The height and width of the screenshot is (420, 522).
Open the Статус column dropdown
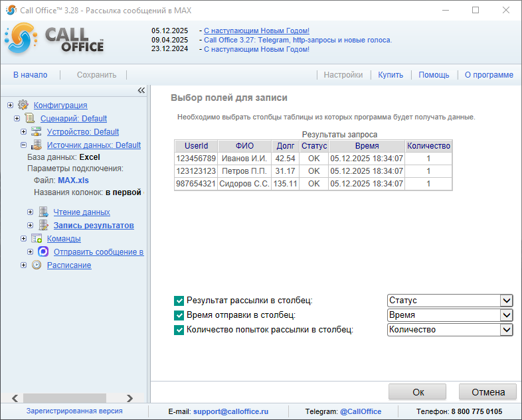[507, 301]
